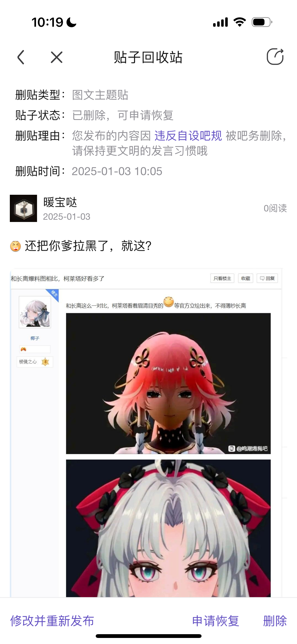Image resolution: width=297 pixels, height=644 pixels.
Task: Open the 违反自设吧规 link
Action: coord(188,136)
